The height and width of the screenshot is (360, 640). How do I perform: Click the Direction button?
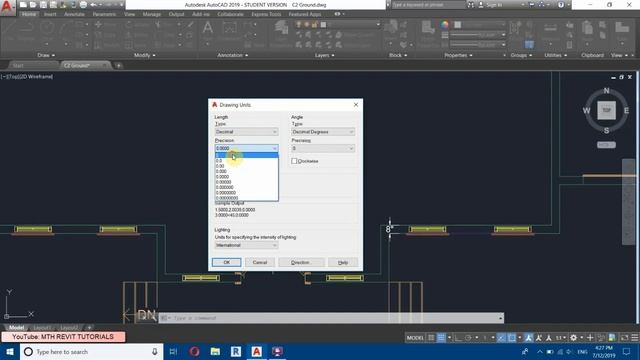tap(301, 262)
